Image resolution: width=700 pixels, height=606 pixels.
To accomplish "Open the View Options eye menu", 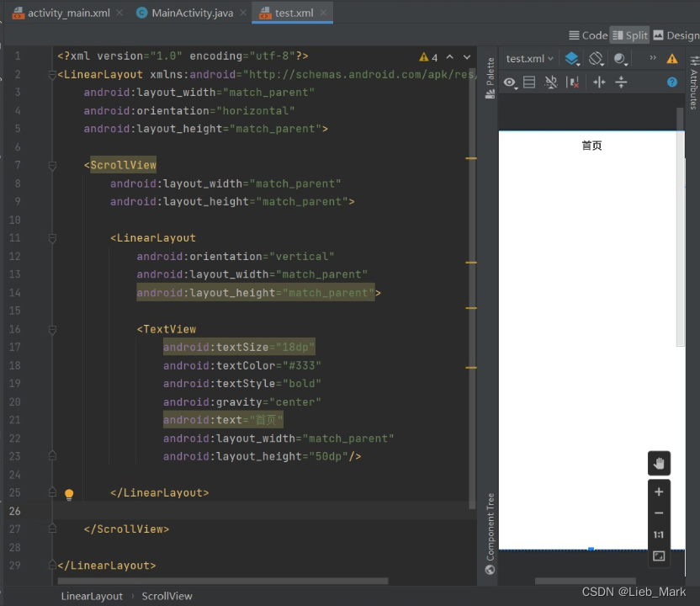I will [510, 82].
